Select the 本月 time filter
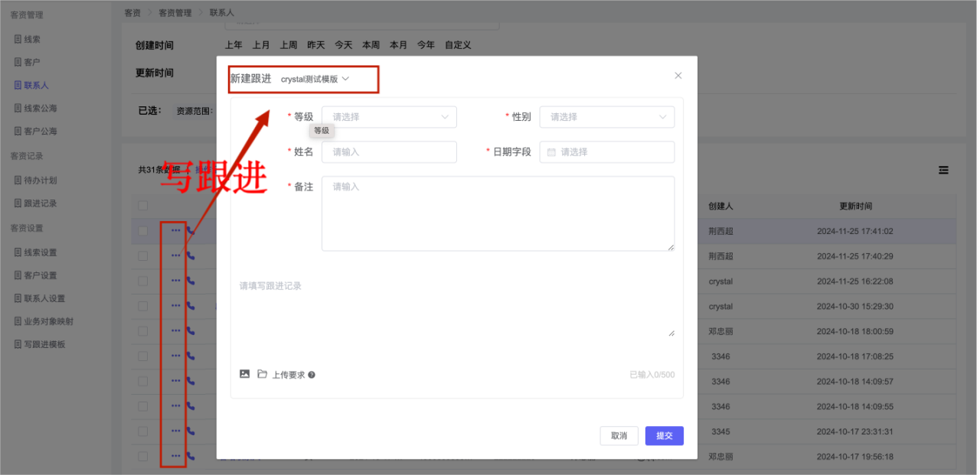Image resolution: width=980 pixels, height=475 pixels. click(398, 45)
